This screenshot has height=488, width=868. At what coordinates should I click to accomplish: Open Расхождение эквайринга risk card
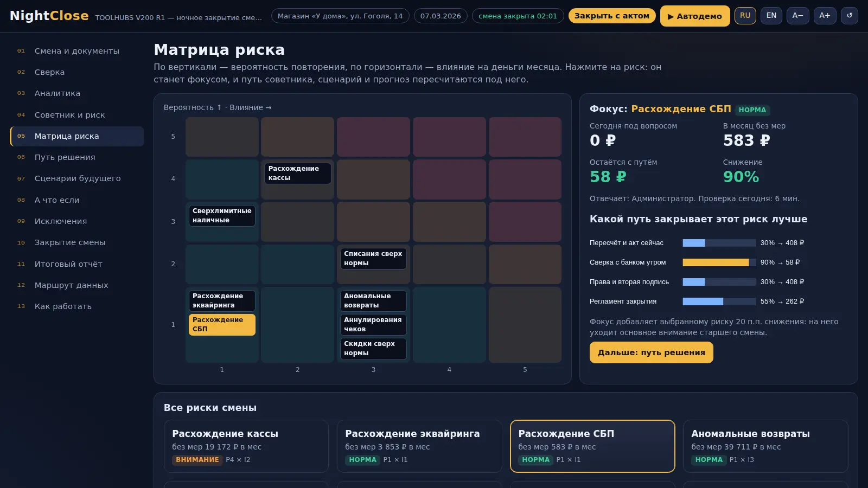click(x=419, y=446)
